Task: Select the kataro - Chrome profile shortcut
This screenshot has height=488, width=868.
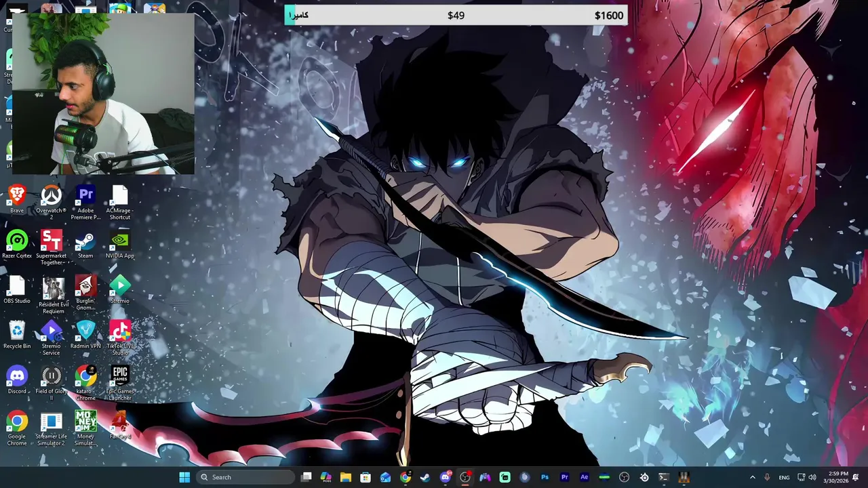Action: pyautogui.click(x=85, y=383)
